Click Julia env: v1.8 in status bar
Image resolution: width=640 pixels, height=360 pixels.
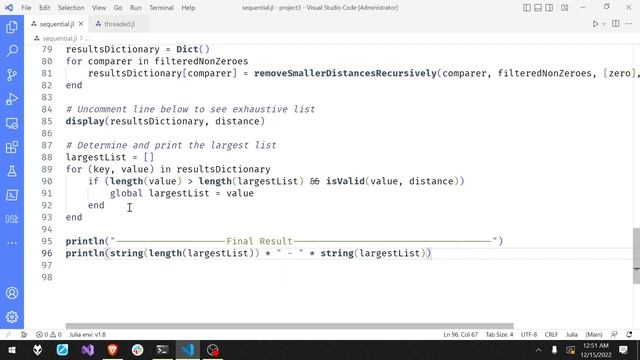[x=87, y=335]
